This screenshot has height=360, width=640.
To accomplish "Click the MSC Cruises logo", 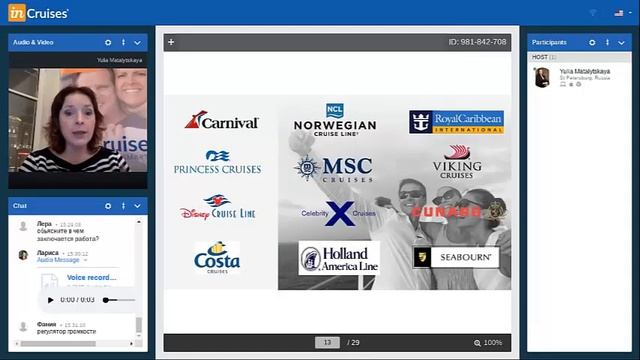I will pyautogui.click(x=334, y=168).
